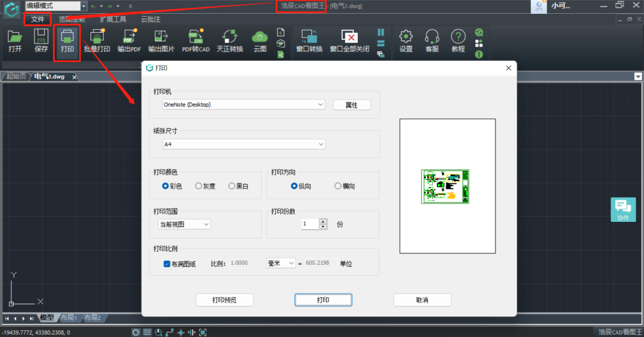Click the 天正转换 conversion icon
The image size is (644, 337).
coord(230,41)
